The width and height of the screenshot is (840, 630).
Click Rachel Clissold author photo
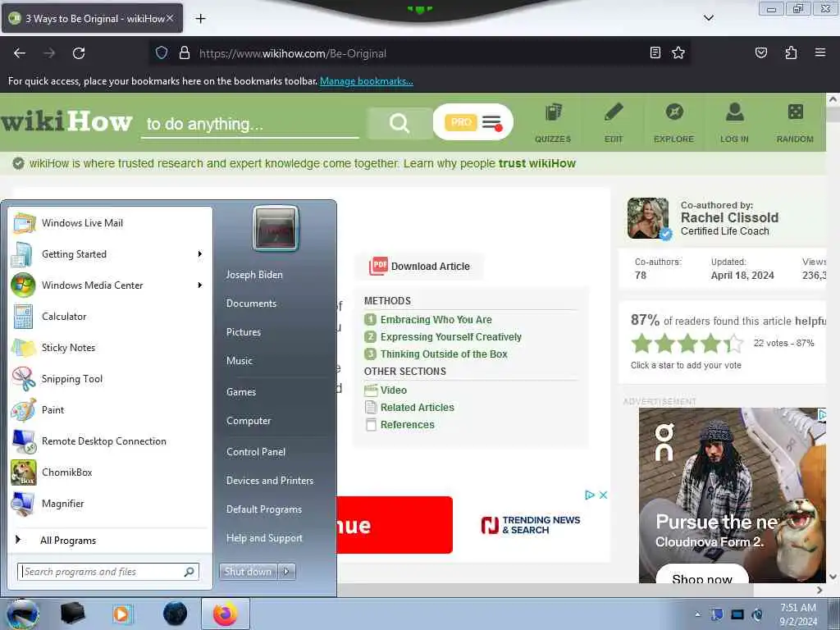tap(649, 218)
